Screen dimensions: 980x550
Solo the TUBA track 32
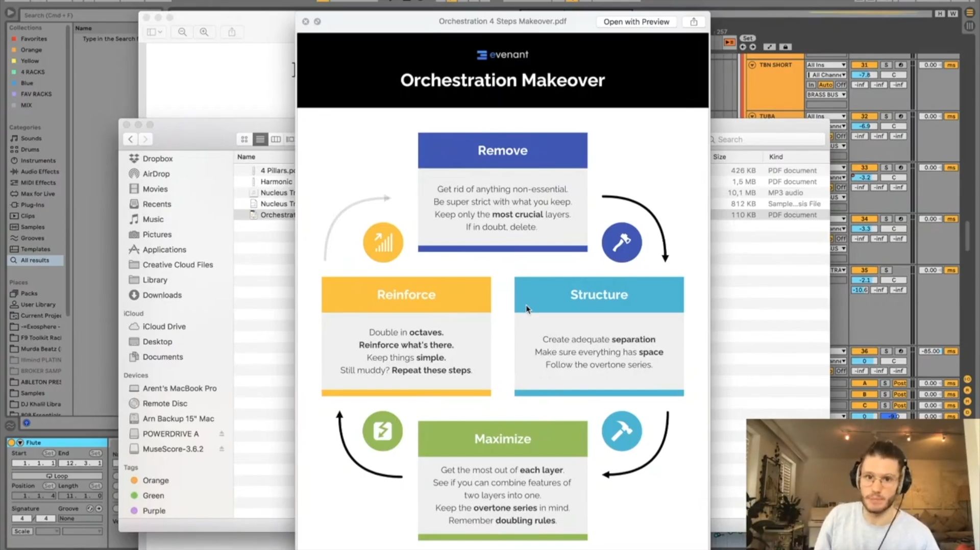click(x=886, y=117)
